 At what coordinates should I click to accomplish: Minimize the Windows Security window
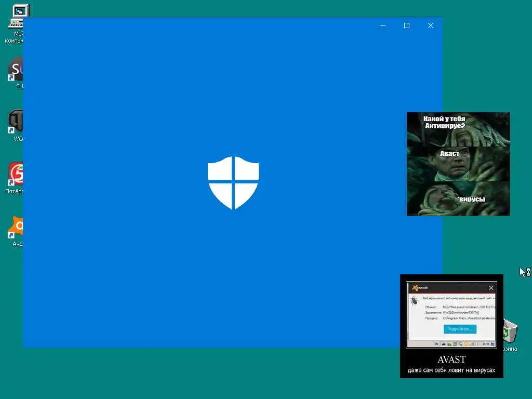pos(383,25)
